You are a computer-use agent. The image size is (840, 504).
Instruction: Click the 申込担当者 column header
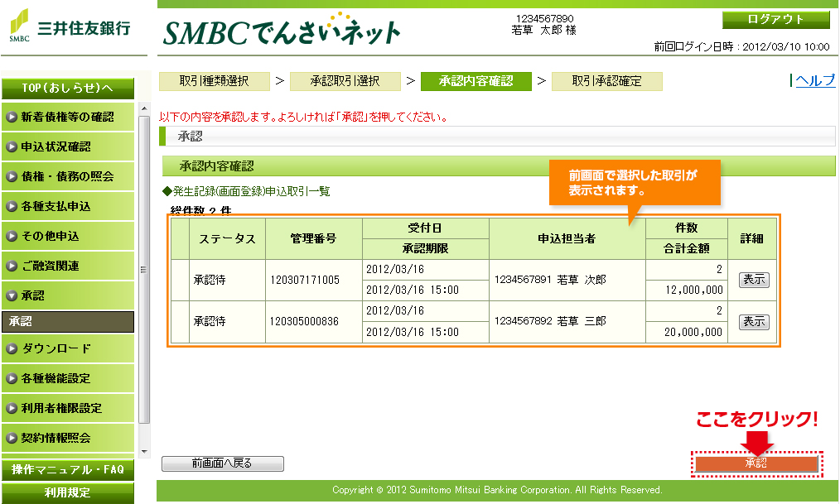(567, 239)
